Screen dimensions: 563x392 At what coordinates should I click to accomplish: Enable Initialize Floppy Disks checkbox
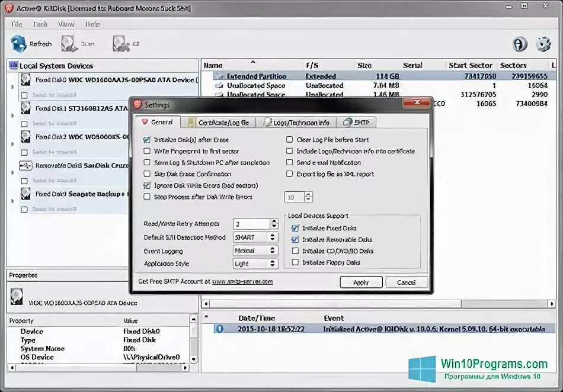pos(295,262)
